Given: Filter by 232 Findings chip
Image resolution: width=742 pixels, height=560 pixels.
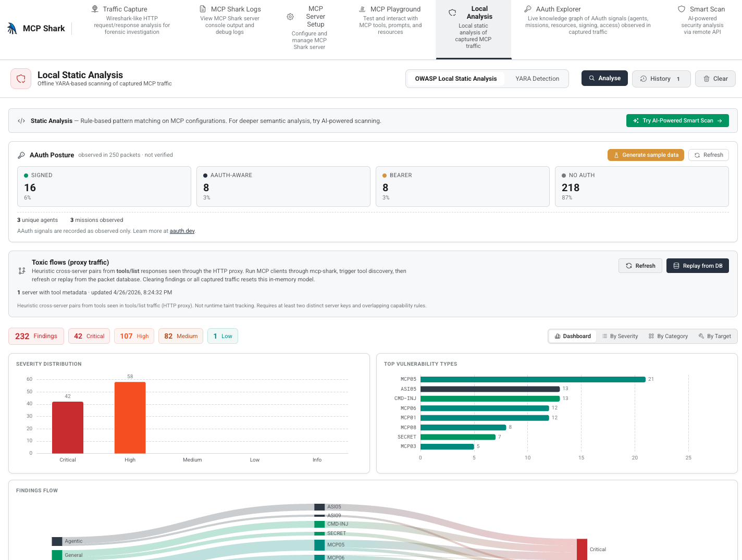Looking at the screenshot, I should [x=36, y=336].
